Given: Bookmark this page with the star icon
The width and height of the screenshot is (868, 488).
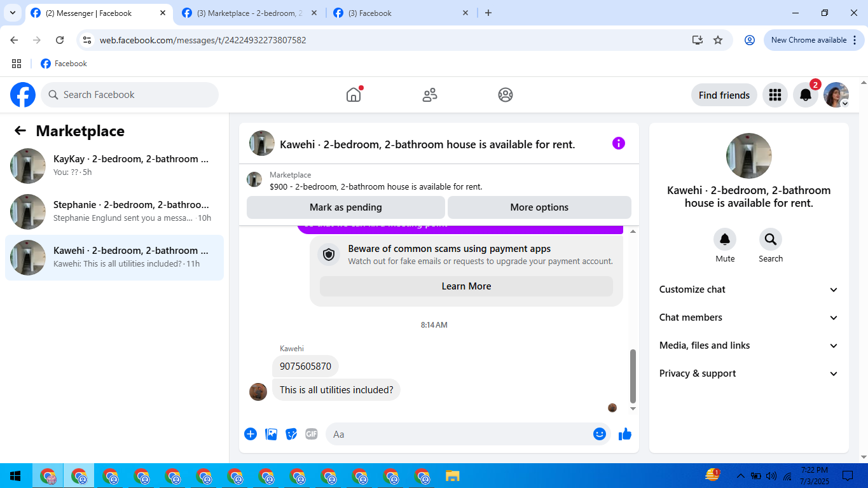Looking at the screenshot, I should tap(718, 40).
